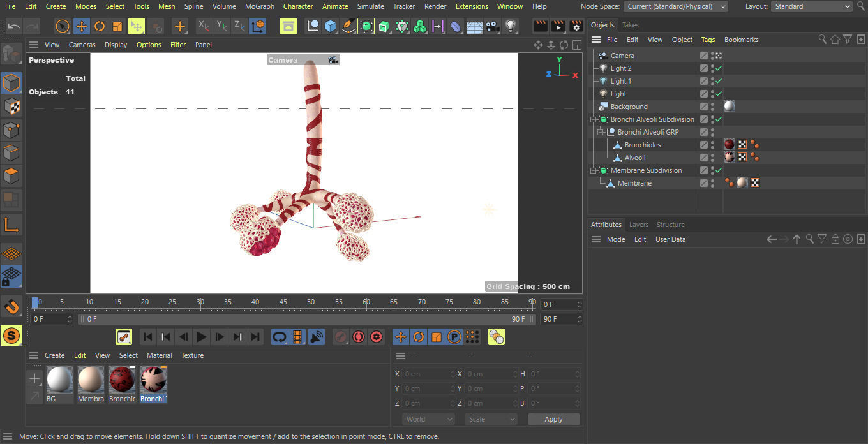Collapse Bronchi Alveoli GRP tree node
Screen dimensions: 868x444
(x=601, y=132)
